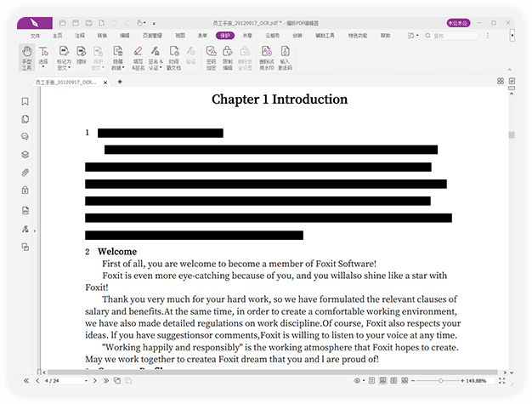This screenshot has height=404, width=532.
Task: Click the zoom in plus button
Action: click(462, 381)
